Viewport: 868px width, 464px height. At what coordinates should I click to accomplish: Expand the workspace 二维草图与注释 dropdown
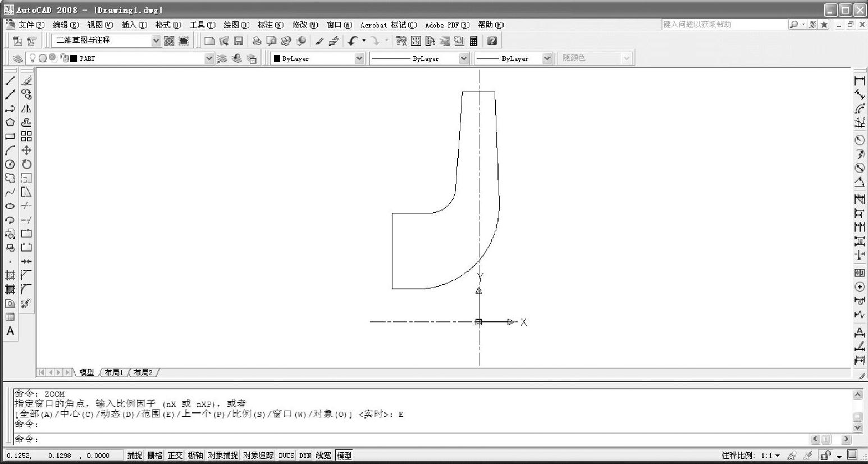(156, 40)
